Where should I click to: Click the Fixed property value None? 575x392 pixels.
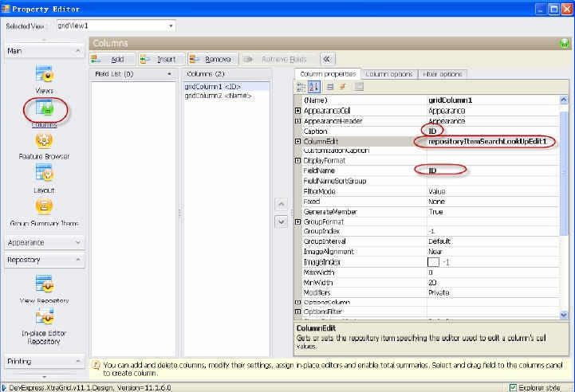pos(493,202)
